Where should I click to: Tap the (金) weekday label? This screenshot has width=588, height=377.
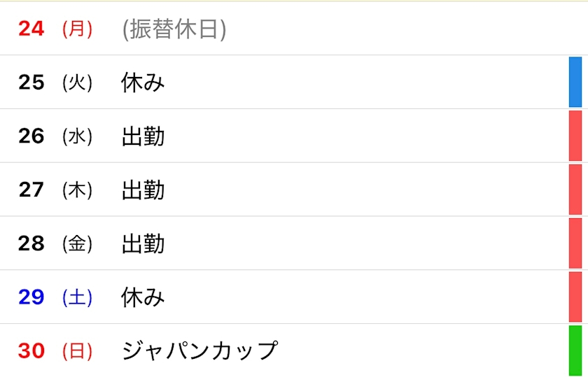77,243
